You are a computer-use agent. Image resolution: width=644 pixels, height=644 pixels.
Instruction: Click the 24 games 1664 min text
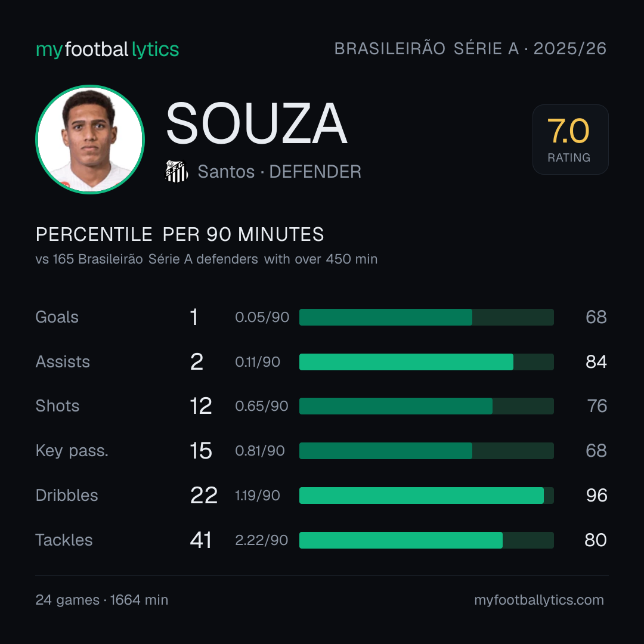tap(102, 600)
